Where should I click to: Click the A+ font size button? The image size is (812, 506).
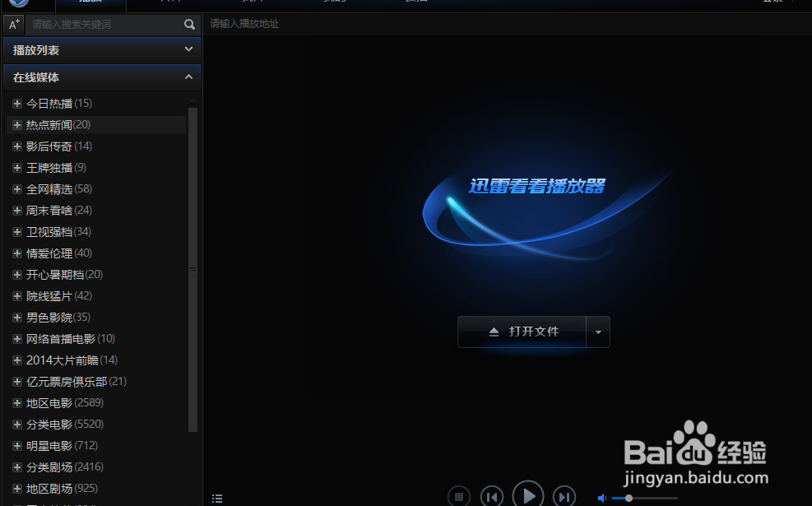(14, 25)
